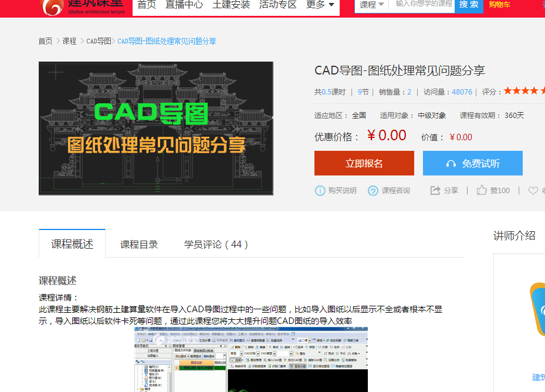Go to CAD导图 breadcrumb link
Image resolution: width=545 pixels, height=392 pixels.
tap(99, 41)
